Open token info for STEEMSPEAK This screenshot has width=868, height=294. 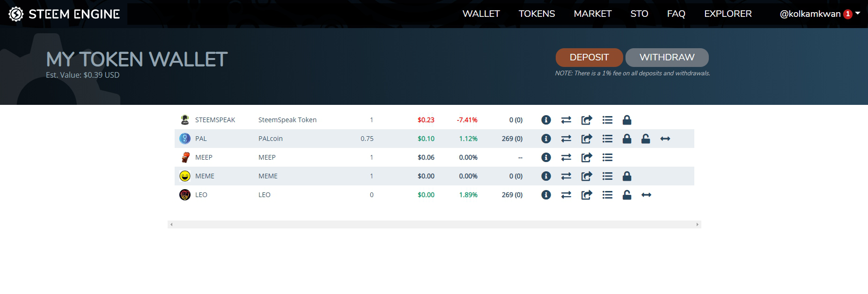546,120
